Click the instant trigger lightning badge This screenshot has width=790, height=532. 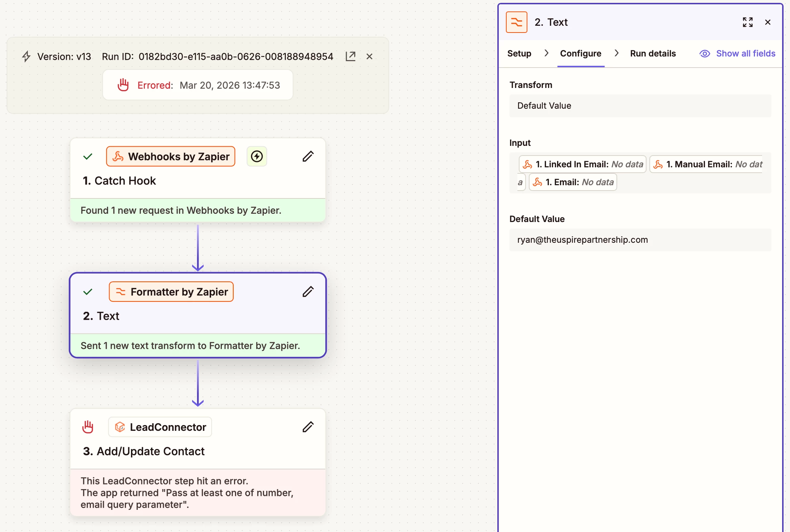tap(257, 156)
